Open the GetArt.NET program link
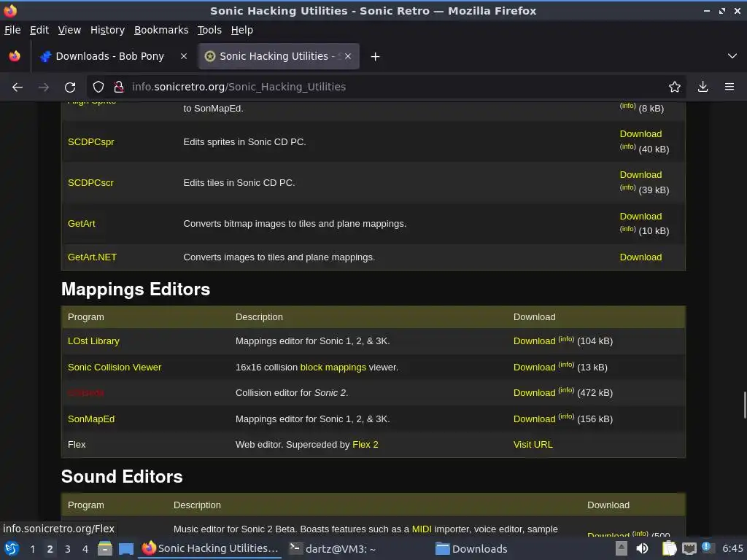 (92, 257)
